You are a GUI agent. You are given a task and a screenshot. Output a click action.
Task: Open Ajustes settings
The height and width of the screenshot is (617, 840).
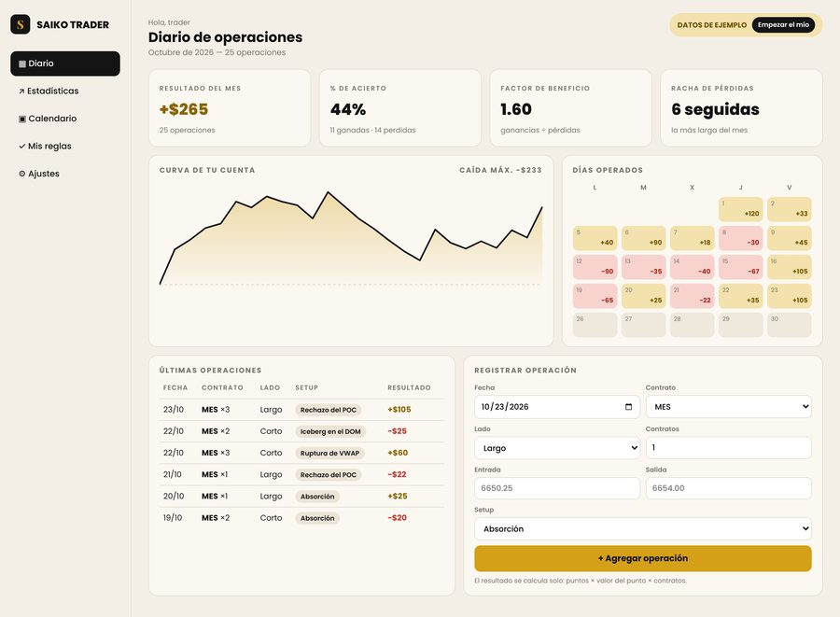click(x=65, y=174)
